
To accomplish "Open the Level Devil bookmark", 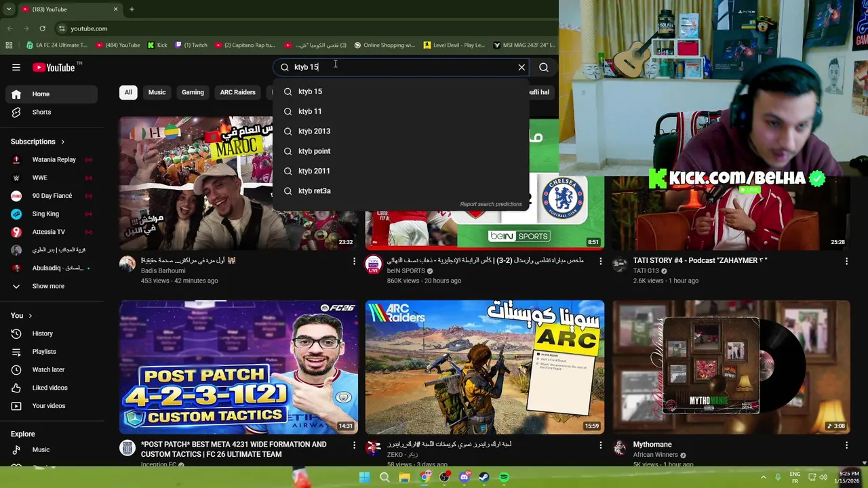I will 454,45.
